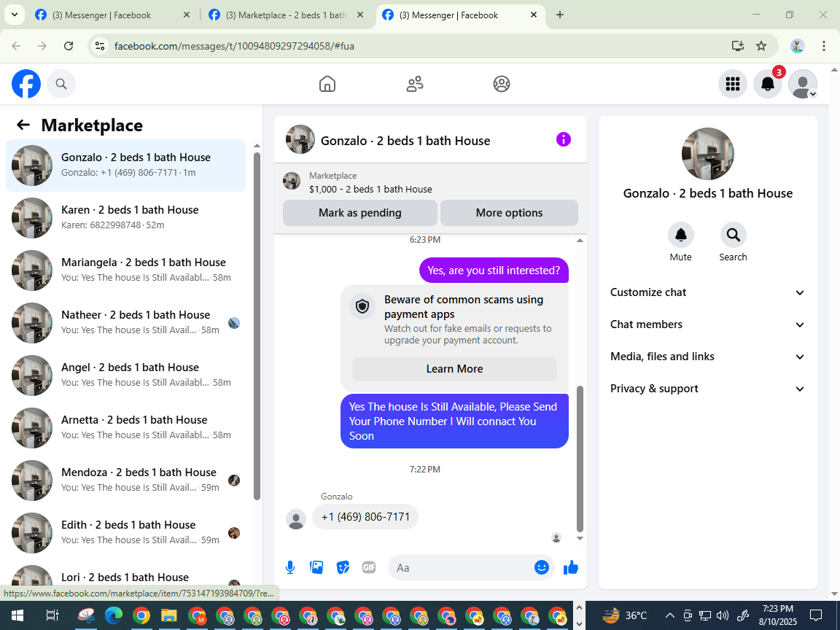Click the message thread scrollbar thumb
The image size is (840, 630).
pyautogui.click(x=580, y=458)
